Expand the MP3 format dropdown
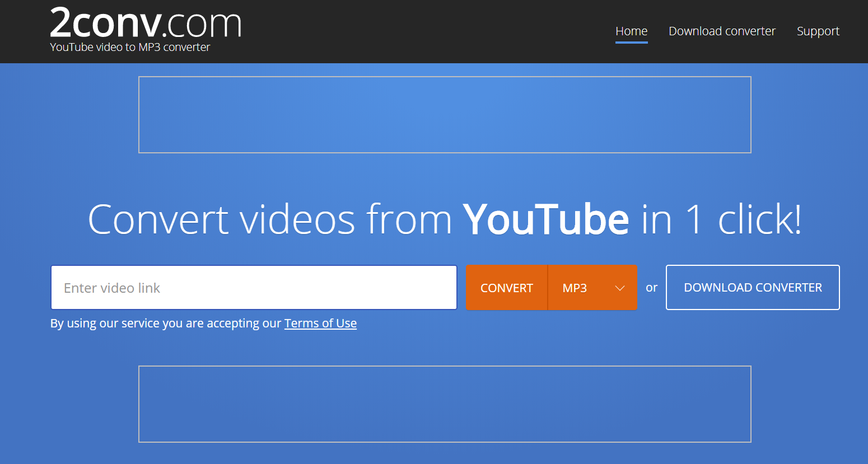Screen dimensions: 868x464 pyautogui.click(x=592, y=288)
